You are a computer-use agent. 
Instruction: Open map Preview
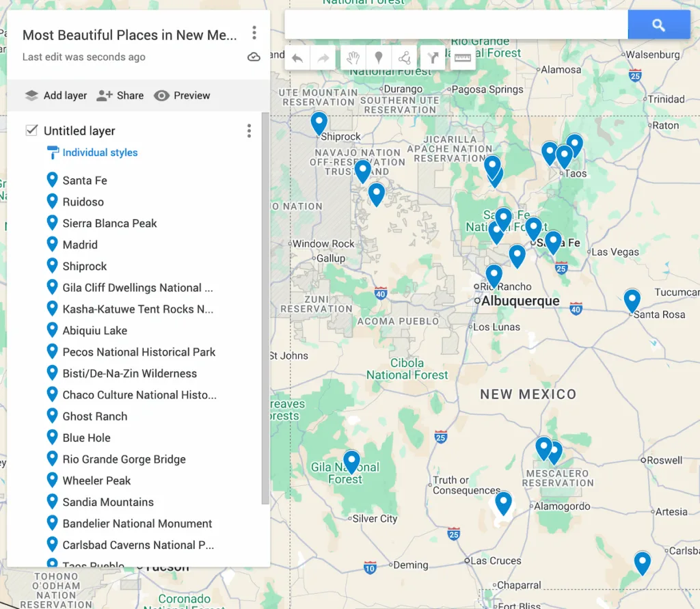pos(182,96)
